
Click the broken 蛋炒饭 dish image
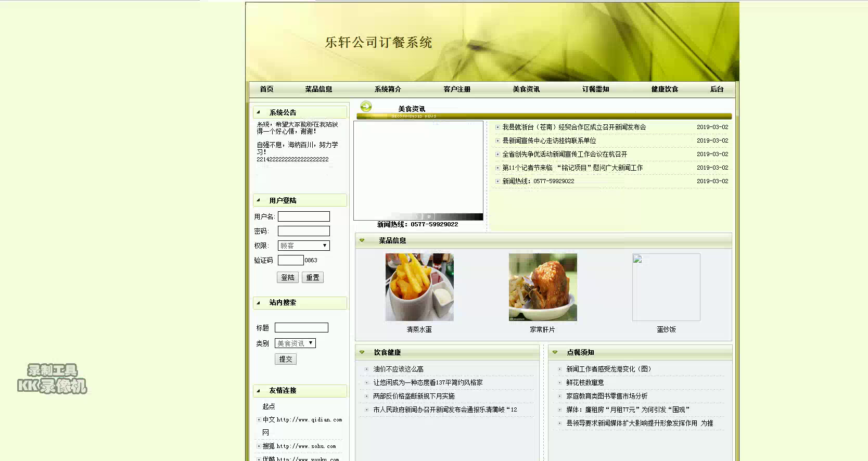coord(666,287)
